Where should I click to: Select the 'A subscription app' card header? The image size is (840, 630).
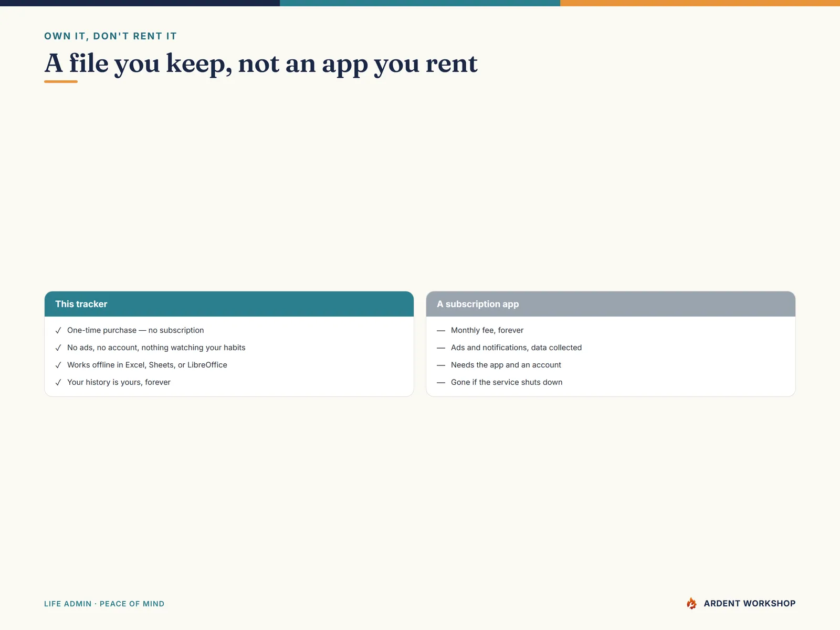pyautogui.click(x=611, y=304)
